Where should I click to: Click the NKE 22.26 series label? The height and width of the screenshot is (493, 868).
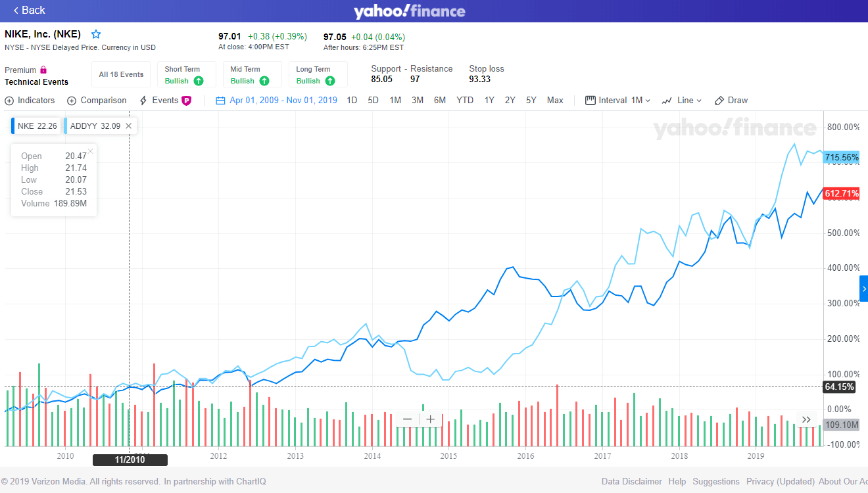coord(37,126)
